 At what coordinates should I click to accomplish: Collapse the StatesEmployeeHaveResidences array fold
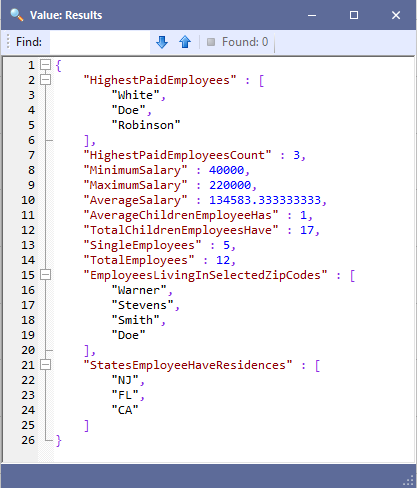45,365
